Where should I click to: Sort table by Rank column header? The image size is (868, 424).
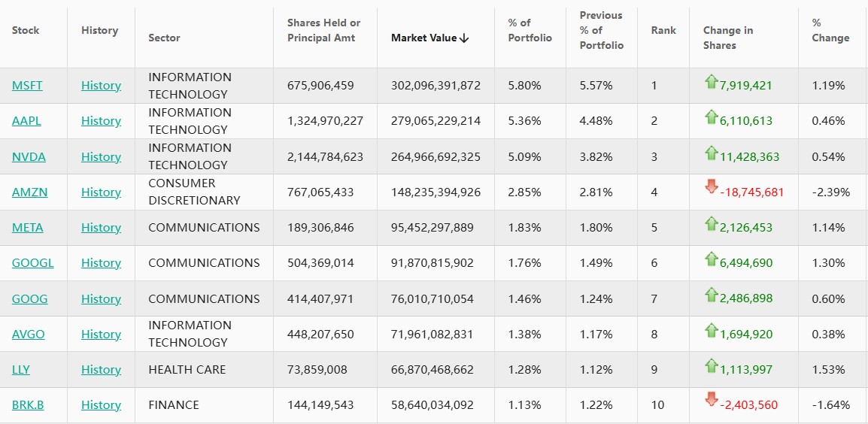click(x=663, y=30)
